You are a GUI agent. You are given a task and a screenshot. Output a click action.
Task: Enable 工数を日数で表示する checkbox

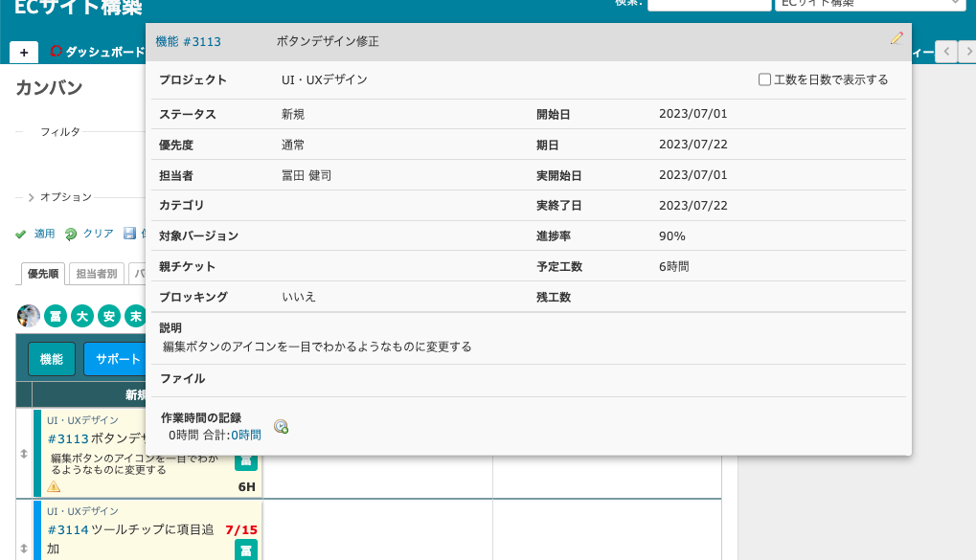click(x=764, y=79)
